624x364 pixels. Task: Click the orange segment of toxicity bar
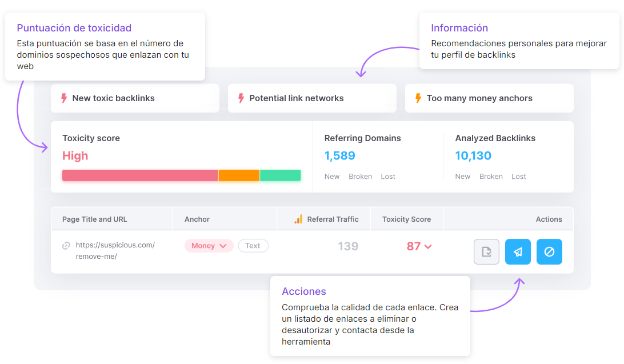click(x=239, y=175)
